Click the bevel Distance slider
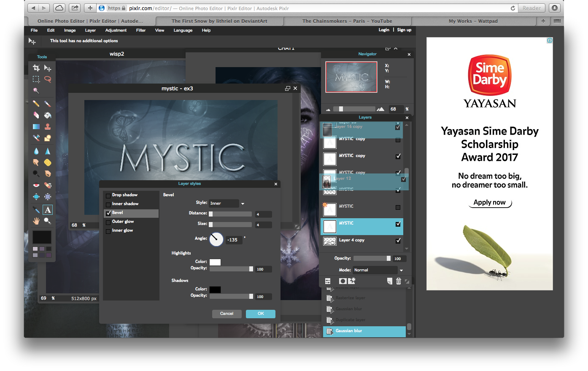The image size is (588, 371). 230,214
